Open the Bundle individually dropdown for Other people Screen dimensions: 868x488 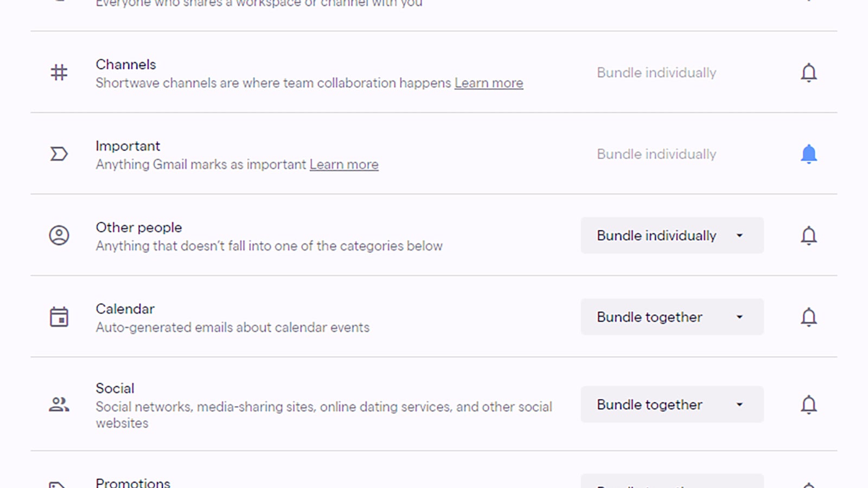coord(672,235)
